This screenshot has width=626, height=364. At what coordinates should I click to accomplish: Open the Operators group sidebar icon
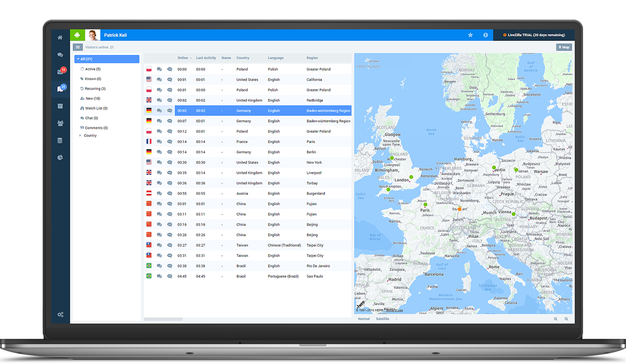click(x=60, y=123)
